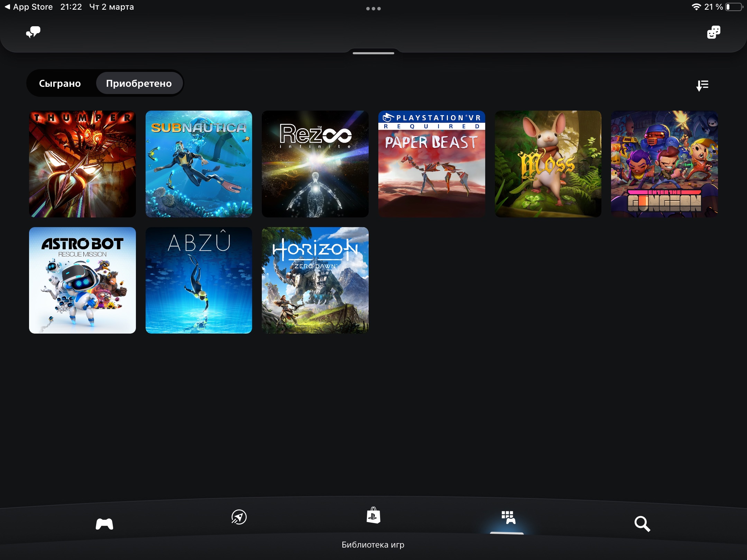Open the Subnautica game cover
The width and height of the screenshot is (747, 560).
pos(199,164)
